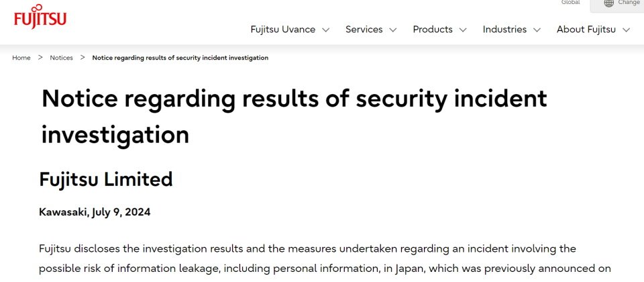
Task: Expand the Fujitsu Uvance chevron
Action: (x=326, y=30)
